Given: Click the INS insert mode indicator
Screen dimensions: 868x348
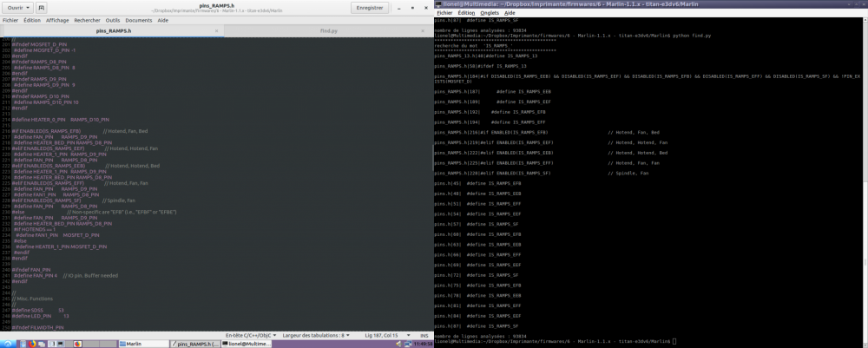Looking at the screenshot, I should pyautogui.click(x=424, y=335).
